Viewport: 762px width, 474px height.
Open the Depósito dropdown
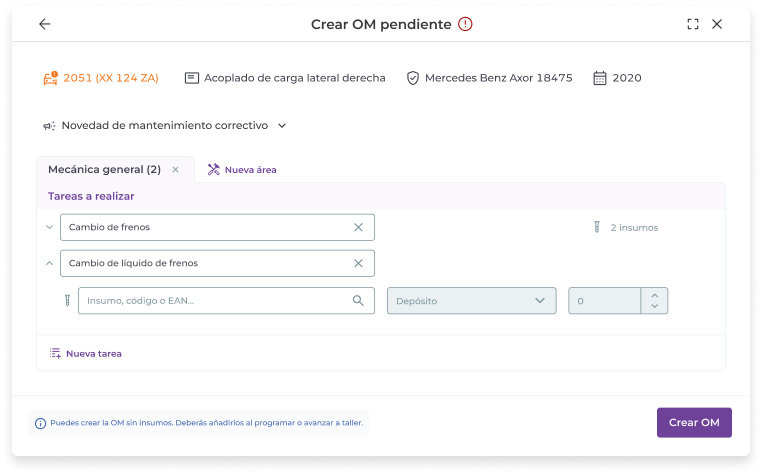pyautogui.click(x=471, y=300)
